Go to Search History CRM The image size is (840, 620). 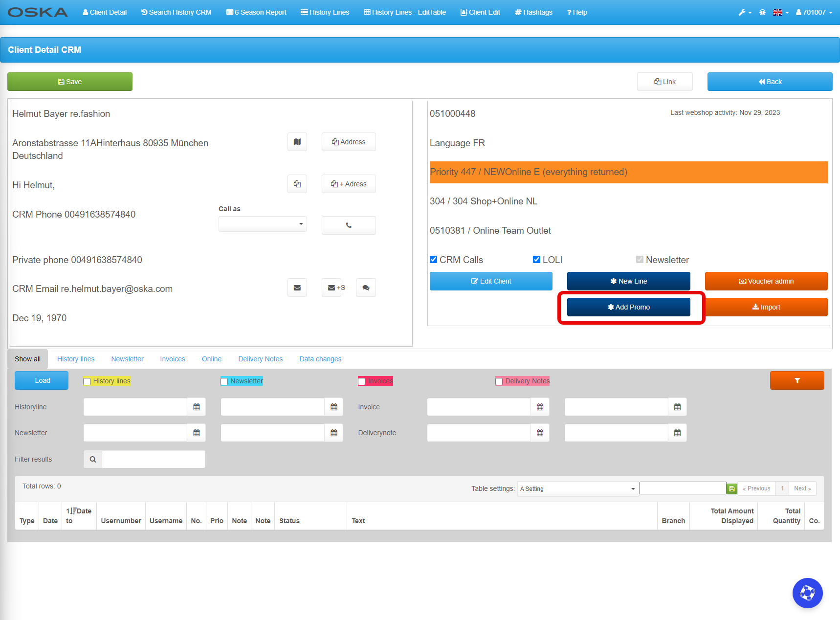[x=177, y=12]
